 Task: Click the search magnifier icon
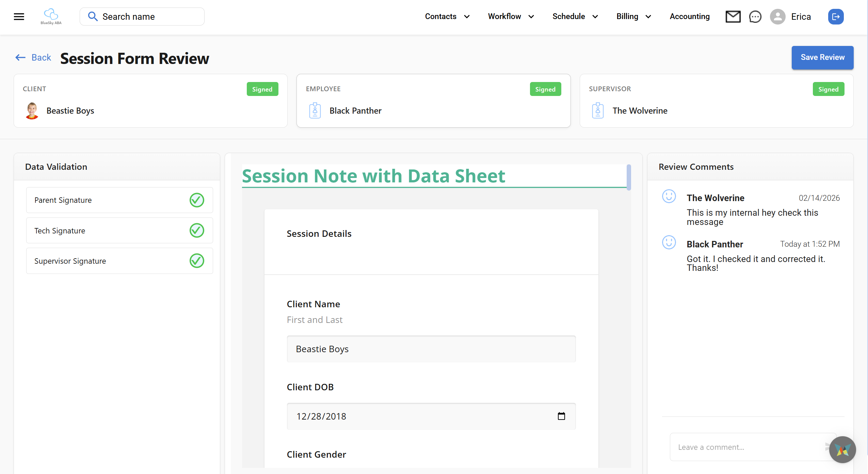(x=93, y=16)
